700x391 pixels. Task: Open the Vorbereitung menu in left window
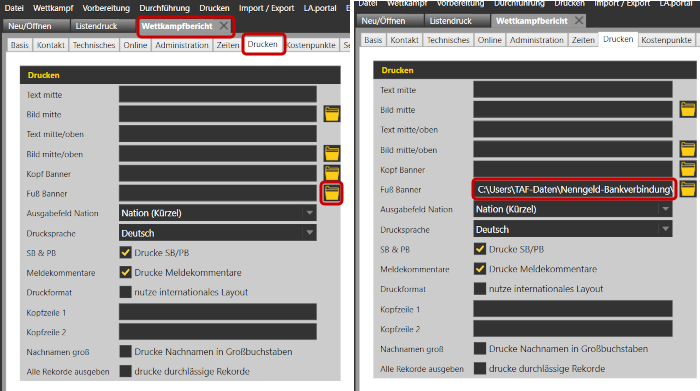(x=106, y=8)
